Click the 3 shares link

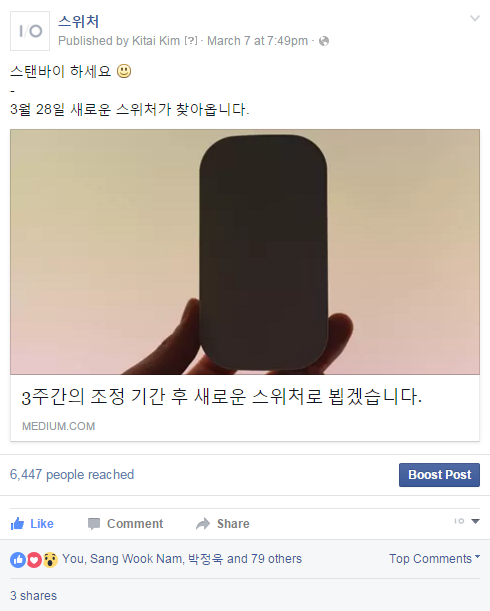[x=34, y=596]
